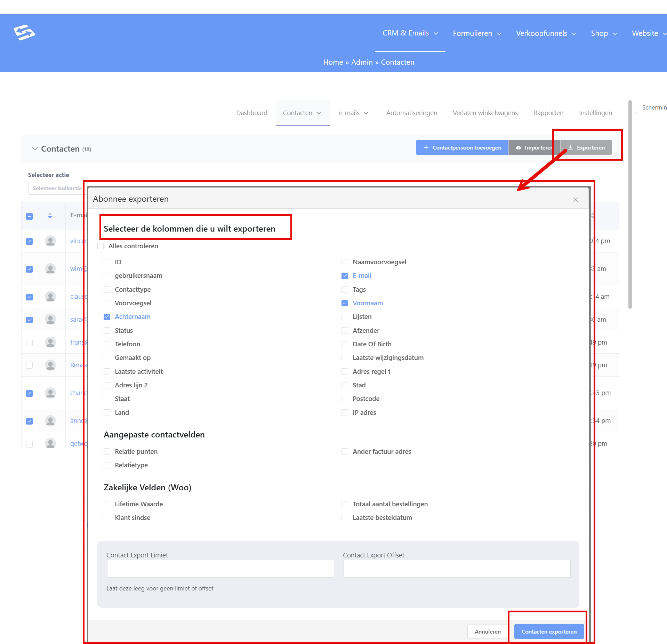The image size is (667, 644).
Task: Expand the CRM & Emails menu
Action: [x=410, y=33]
